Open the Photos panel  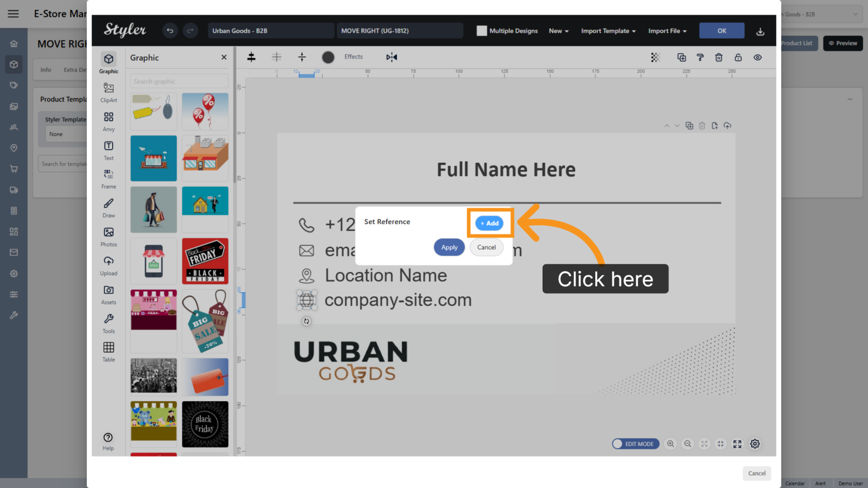(x=109, y=237)
